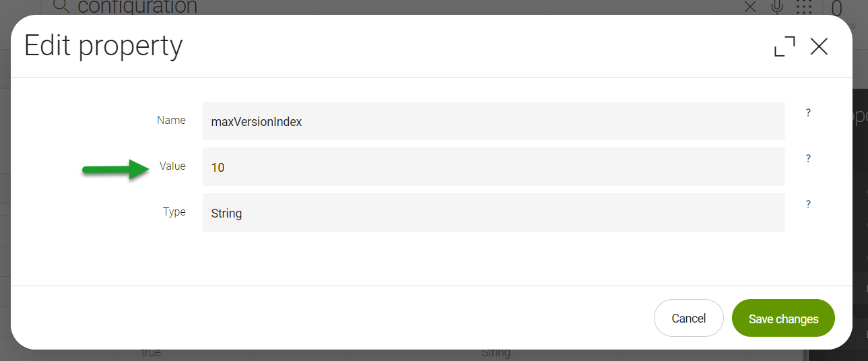Click the configuration search box
Screen dimensions: 868x361
point(404,7)
